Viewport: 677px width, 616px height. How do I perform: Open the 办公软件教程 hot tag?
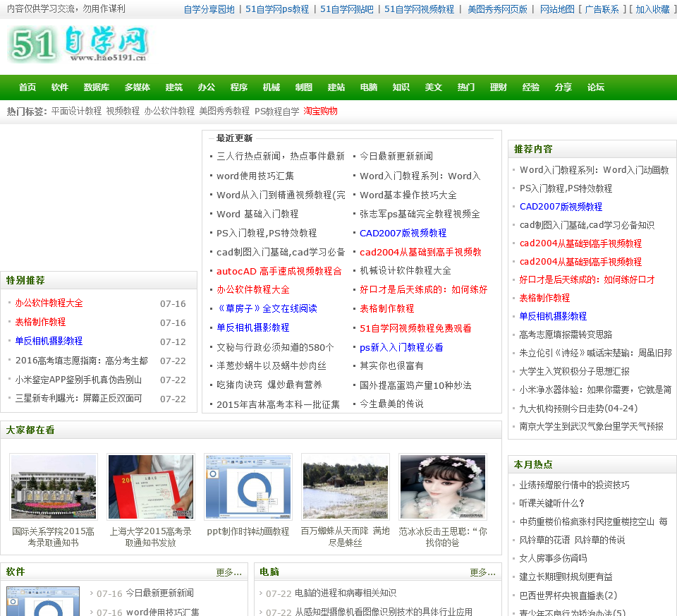(169, 111)
